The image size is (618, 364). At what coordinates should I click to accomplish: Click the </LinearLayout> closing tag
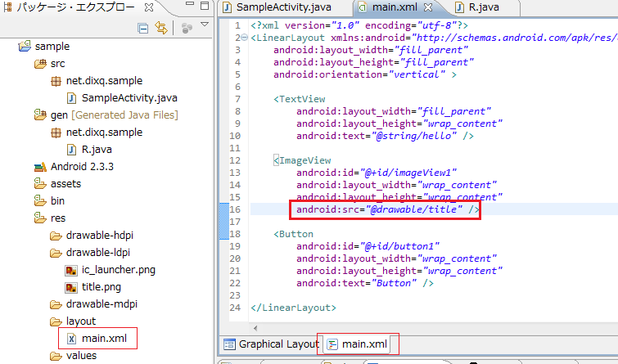click(293, 308)
